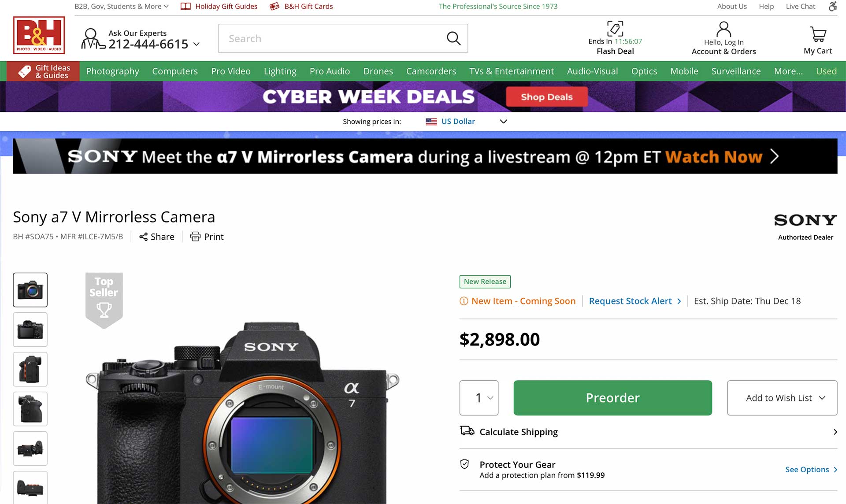The width and height of the screenshot is (846, 504).
Task: Click the green Preorder button
Action: pyautogui.click(x=612, y=398)
